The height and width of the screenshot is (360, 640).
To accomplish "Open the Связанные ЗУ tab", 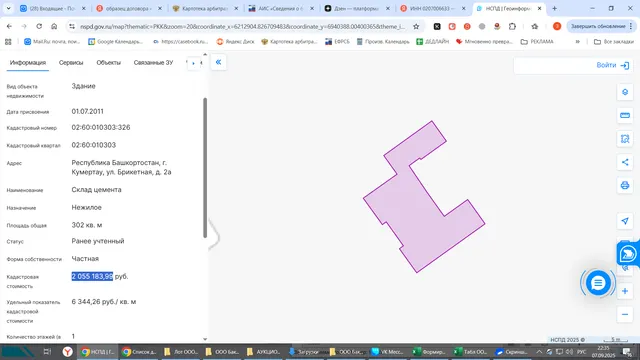I will (x=153, y=62).
